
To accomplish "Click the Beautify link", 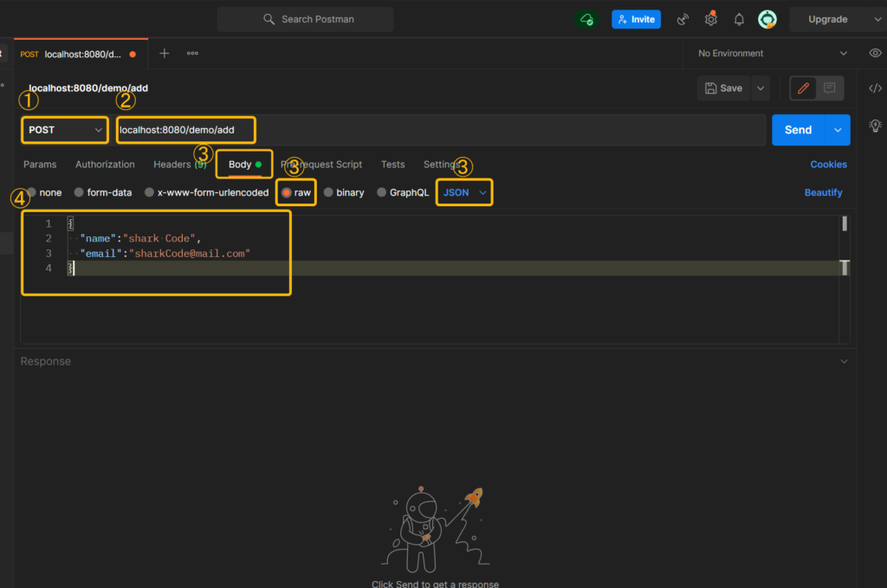I will [823, 193].
